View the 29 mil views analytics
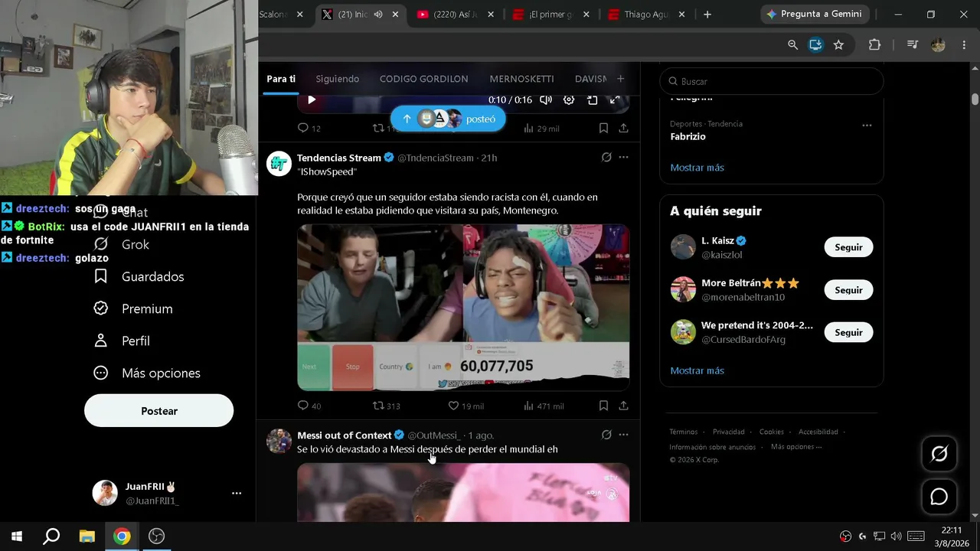 pyautogui.click(x=541, y=128)
